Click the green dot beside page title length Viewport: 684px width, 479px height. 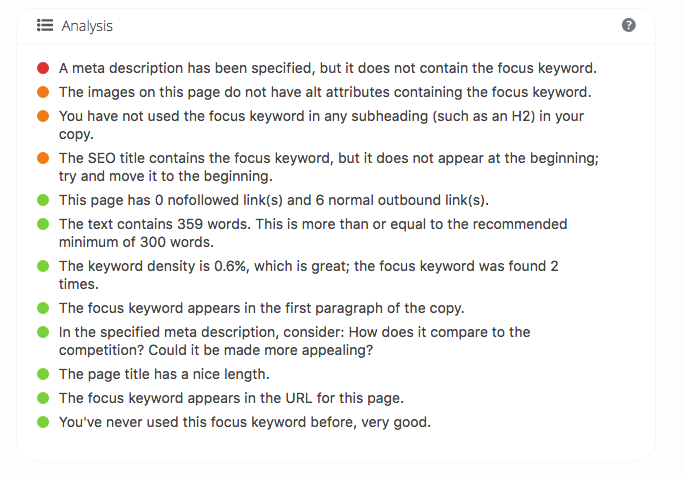[x=43, y=374]
